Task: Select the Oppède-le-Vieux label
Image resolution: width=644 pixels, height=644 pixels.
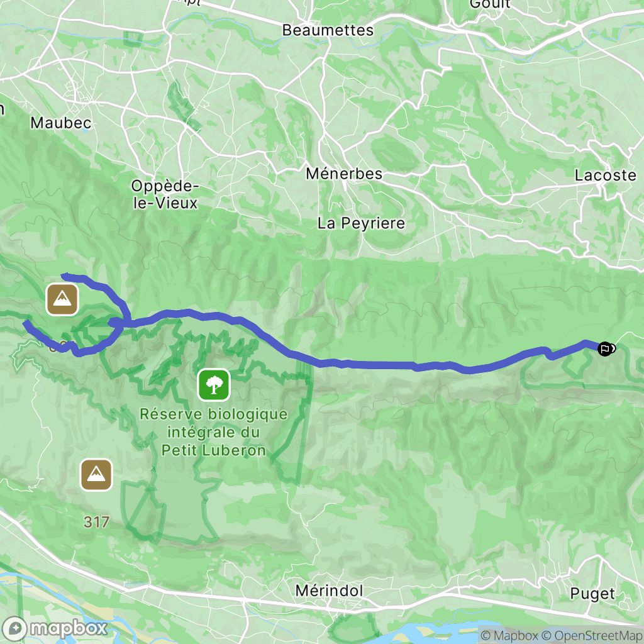Action: tap(165, 194)
